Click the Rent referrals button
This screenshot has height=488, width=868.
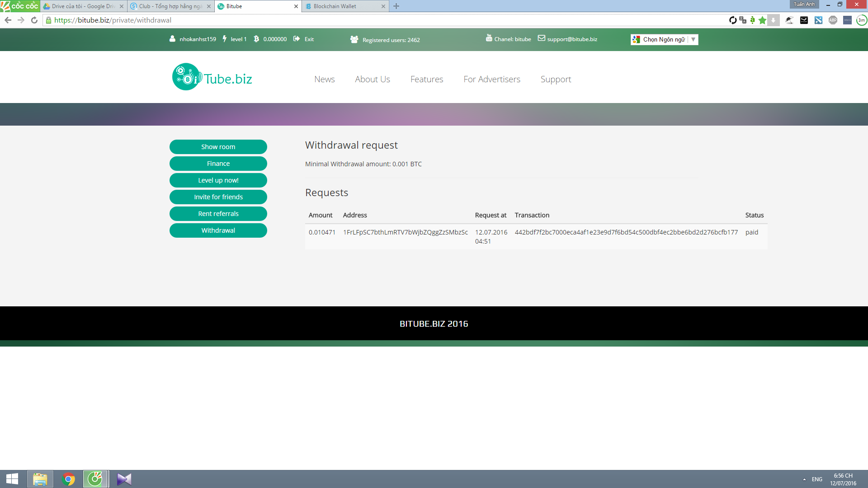(x=218, y=214)
